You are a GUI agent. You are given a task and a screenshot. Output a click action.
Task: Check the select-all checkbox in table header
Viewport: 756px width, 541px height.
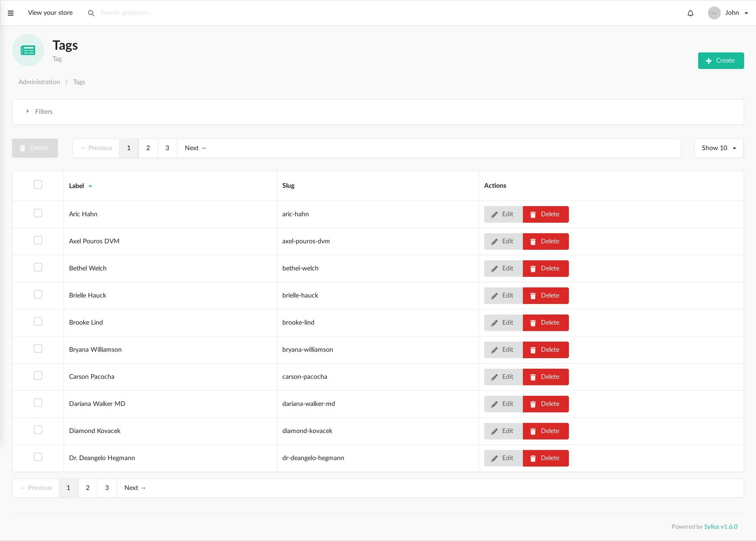coord(38,185)
